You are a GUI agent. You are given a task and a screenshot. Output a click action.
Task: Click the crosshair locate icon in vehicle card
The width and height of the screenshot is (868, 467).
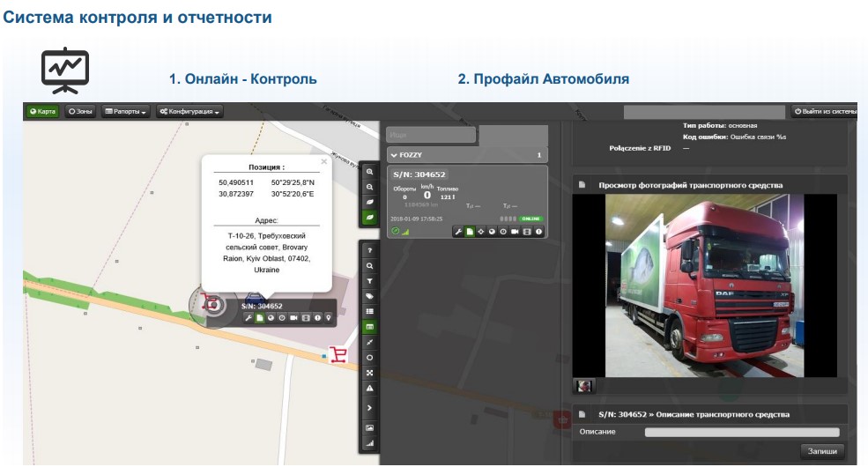point(480,232)
